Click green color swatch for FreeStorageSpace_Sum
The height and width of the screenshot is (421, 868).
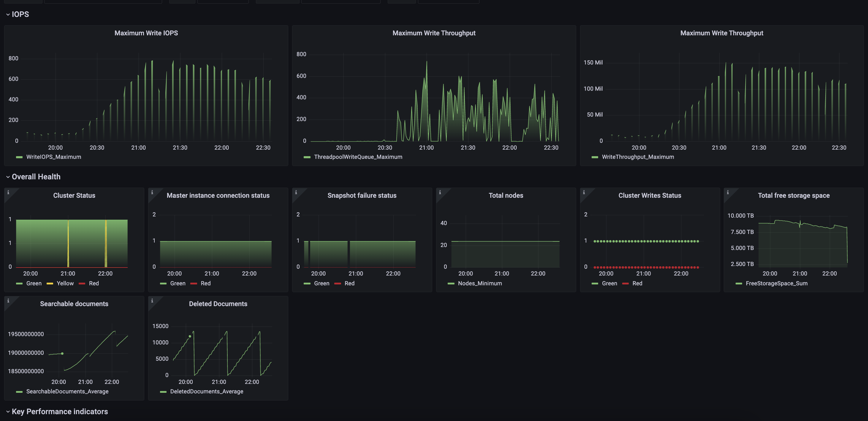click(739, 284)
